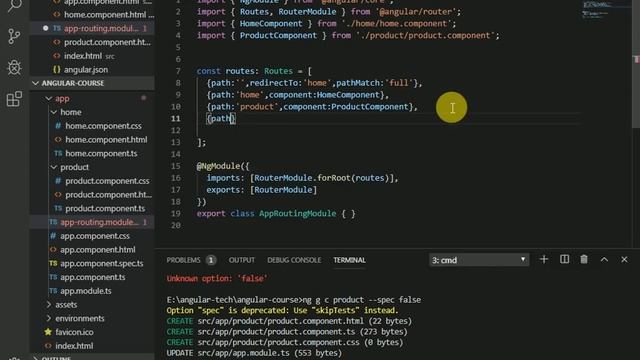Open the terminal selector '3: cmd' dropdown
Image resolution: width=640 pixels, height=360 pixels.
click(x=479, y=260)
